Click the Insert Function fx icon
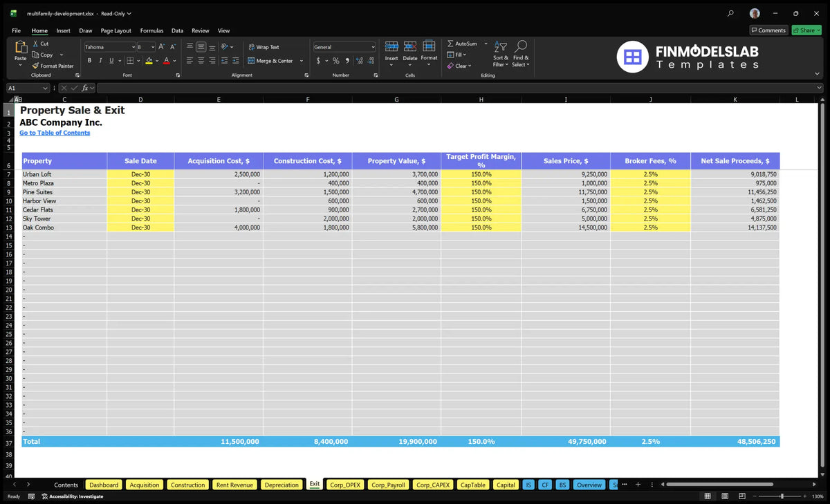The image size is (830, 504). coord(85,88)
